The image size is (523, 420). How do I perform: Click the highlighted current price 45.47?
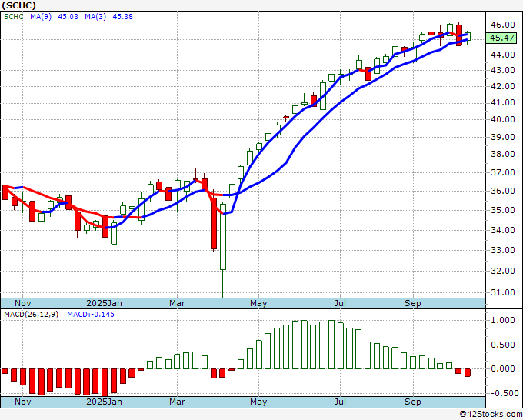click(x=501, y=38)
